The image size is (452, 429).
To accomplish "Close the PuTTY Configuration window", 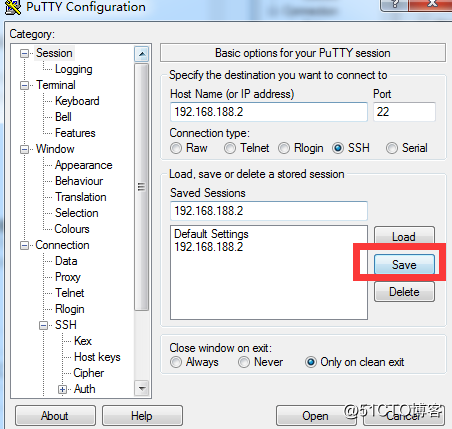I will tap(431, 5).
